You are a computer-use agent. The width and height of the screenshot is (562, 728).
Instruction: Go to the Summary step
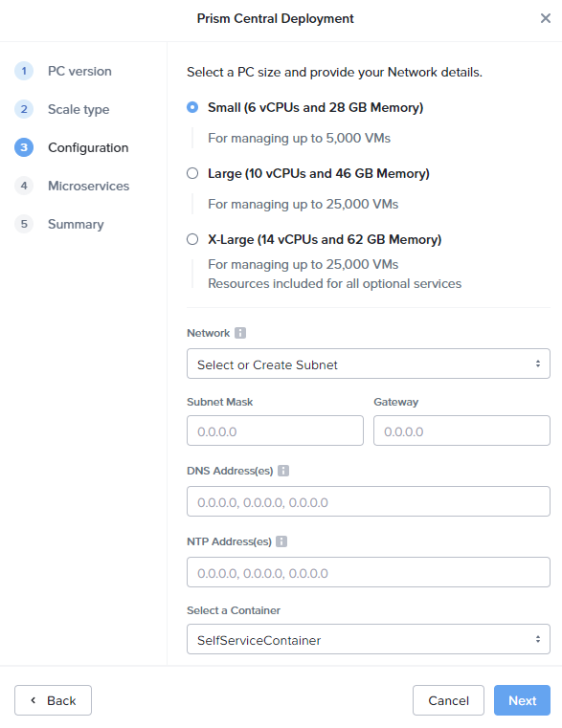[x=76, y=224]
